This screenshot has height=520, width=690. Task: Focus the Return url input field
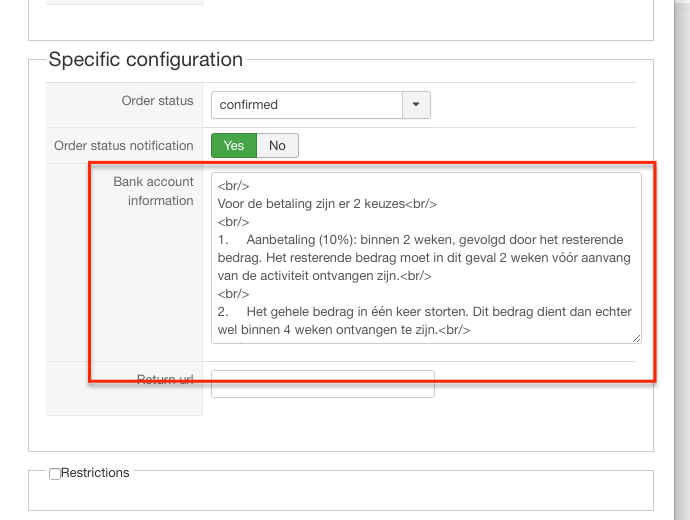click(x=323, y=384)
